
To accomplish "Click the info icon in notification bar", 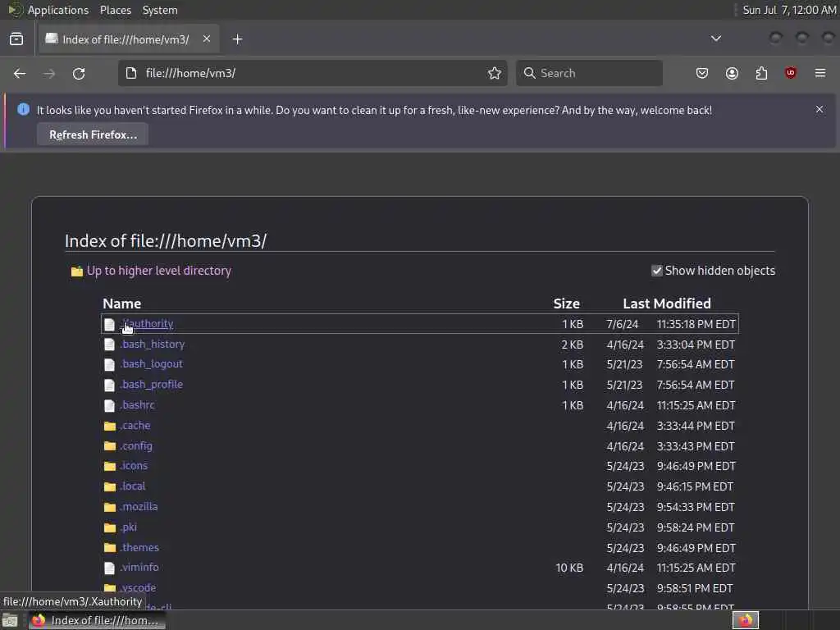I will coord(24,109).
